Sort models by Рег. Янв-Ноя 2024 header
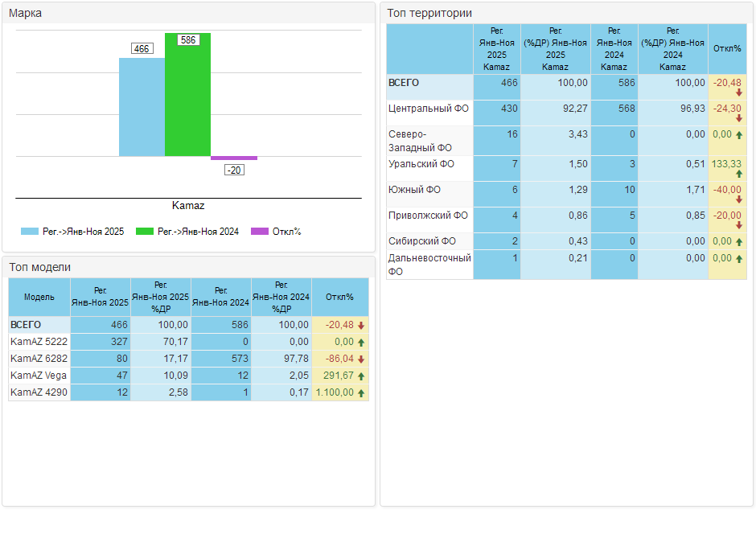This screenshot has height=534, width=756. pyautogui.click(x=221, y=297)
